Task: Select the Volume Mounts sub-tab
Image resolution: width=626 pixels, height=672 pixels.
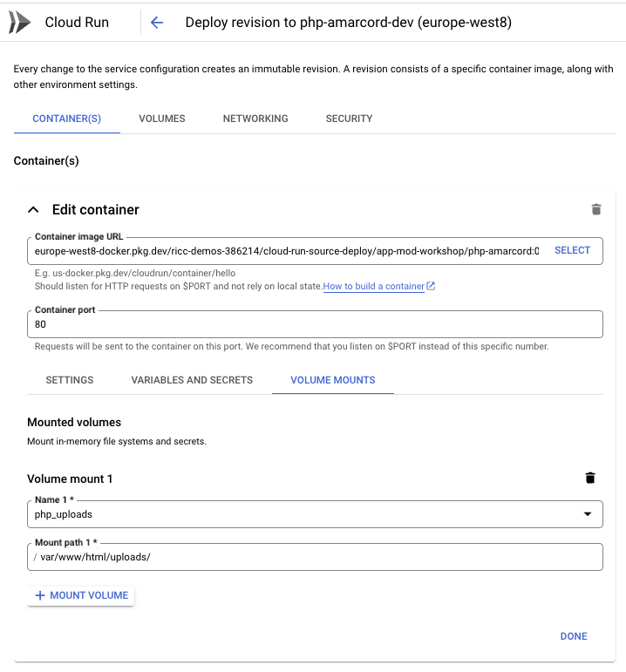Action: coord(333,380)
